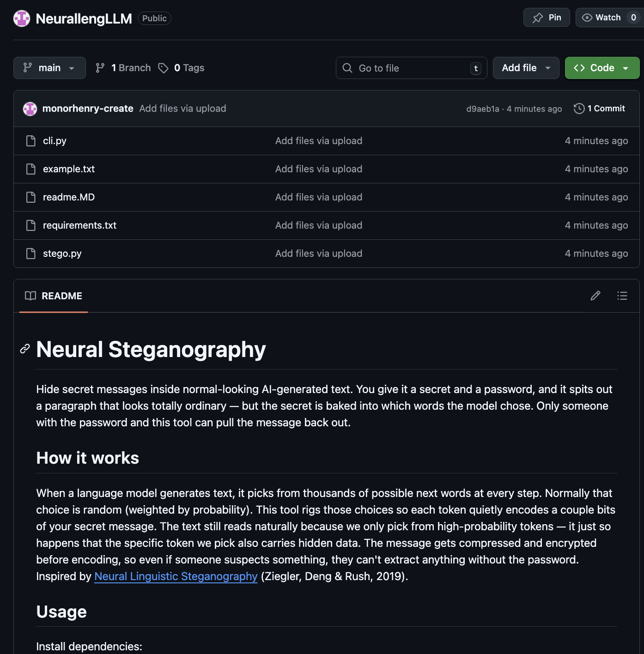The width and height of the screenshot is (644, 654).
Task: Click the file icon beside cli.py
Action: (x=31, y=141)
